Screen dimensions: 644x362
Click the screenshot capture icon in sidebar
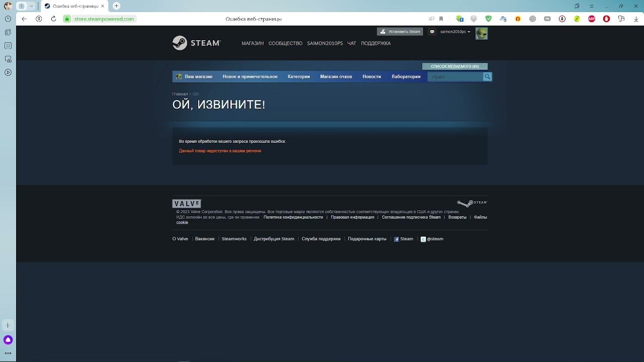8,59
